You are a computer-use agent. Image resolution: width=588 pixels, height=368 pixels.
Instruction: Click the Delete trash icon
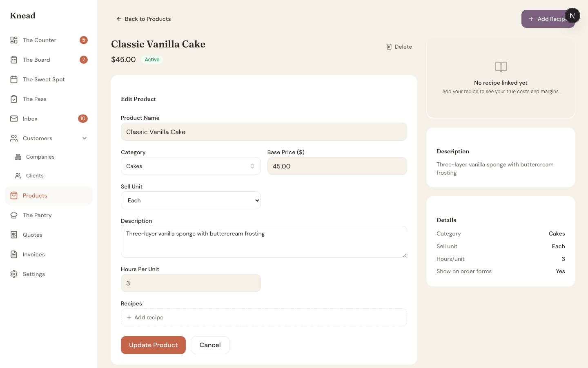[389, 47]
